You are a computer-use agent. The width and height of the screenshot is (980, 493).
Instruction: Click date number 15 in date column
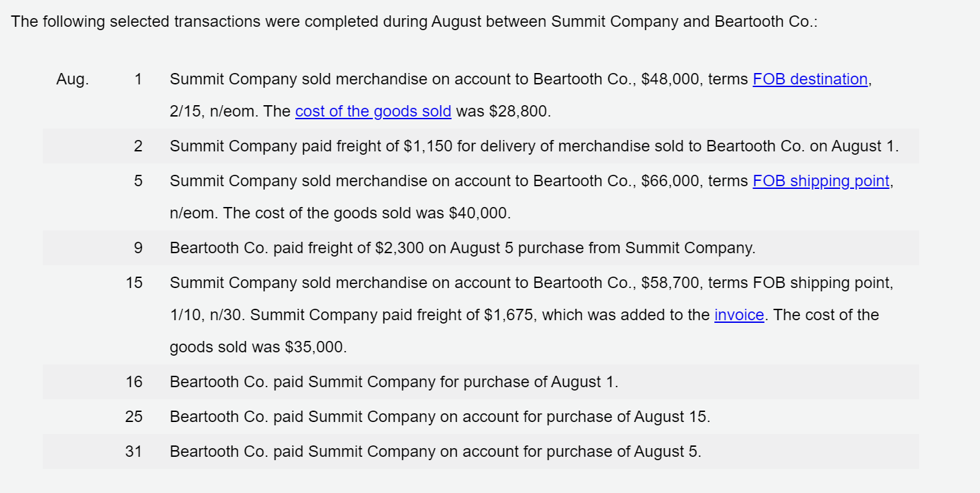click(x=134, y=283)
